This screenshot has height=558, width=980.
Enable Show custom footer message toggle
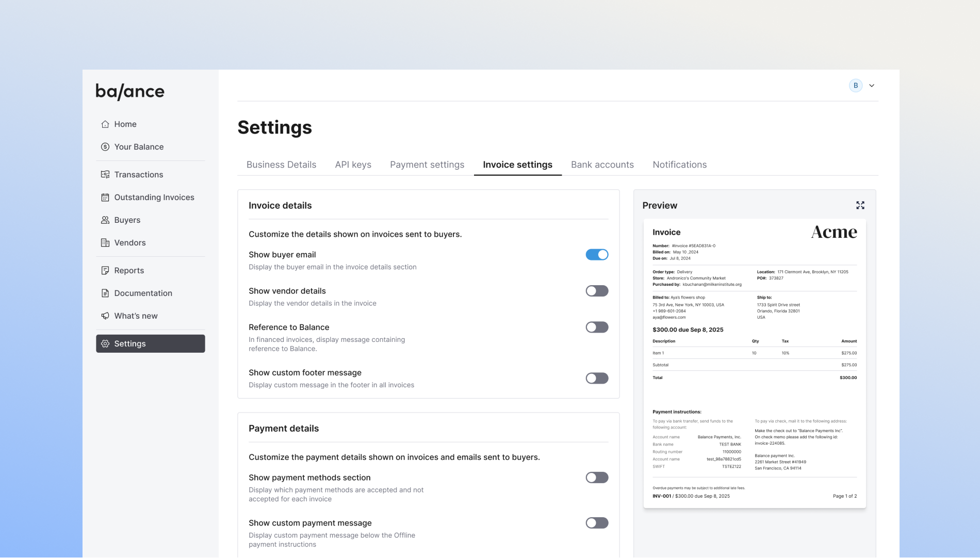click(x=597, y=379)
